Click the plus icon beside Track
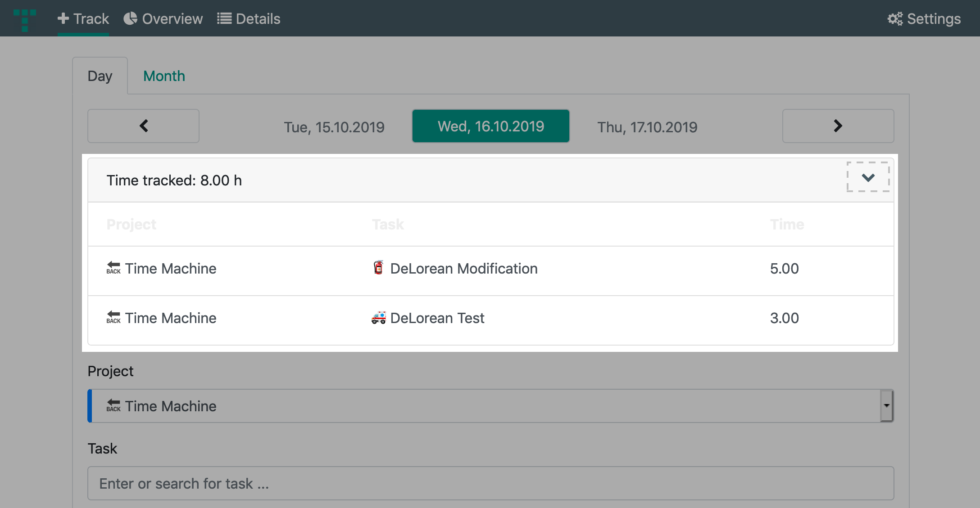Viewport: 980px width, 508px height. coord(64,18)
